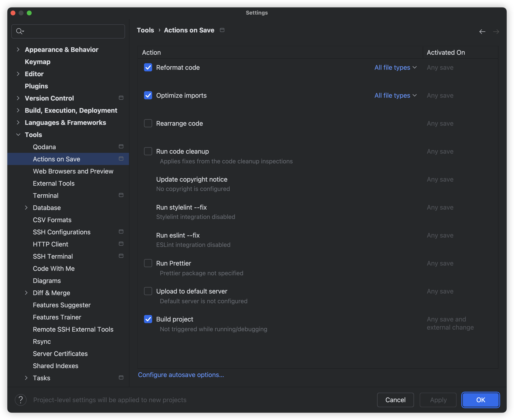
Task: Select Web Browsers and Preview settings page
Action: 73,171
